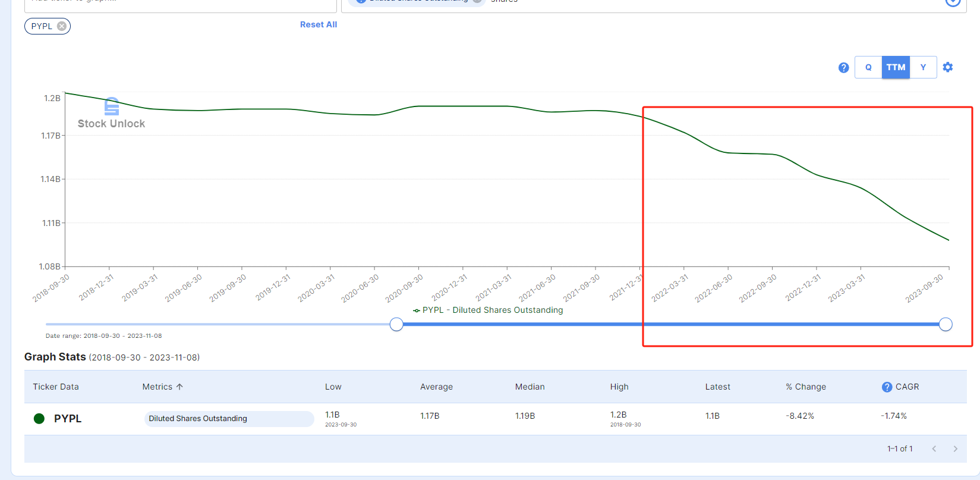This screenshot has height=480, width=980.
Task: Go to next page of Graph Stats table
Action: pyautogui.click(x=956, y=449)
